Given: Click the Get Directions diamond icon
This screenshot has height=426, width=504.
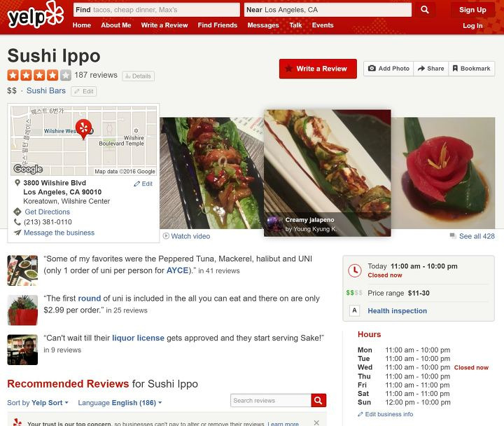Looking at the screenshot, I should (17, 212).
